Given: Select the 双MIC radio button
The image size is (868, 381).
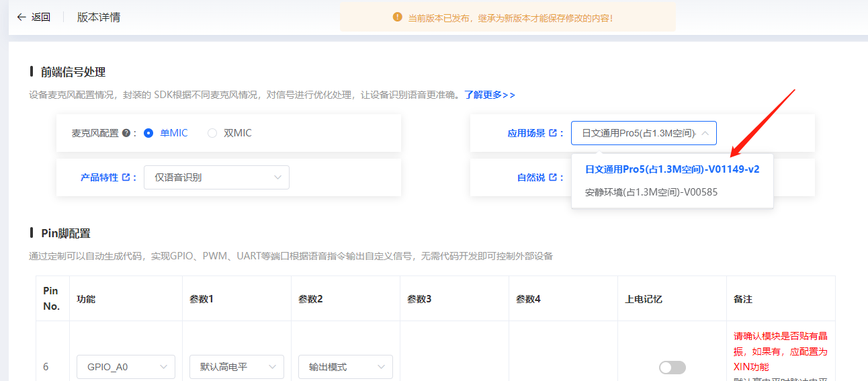Looking at the screenshot, I should click(212, 133).
